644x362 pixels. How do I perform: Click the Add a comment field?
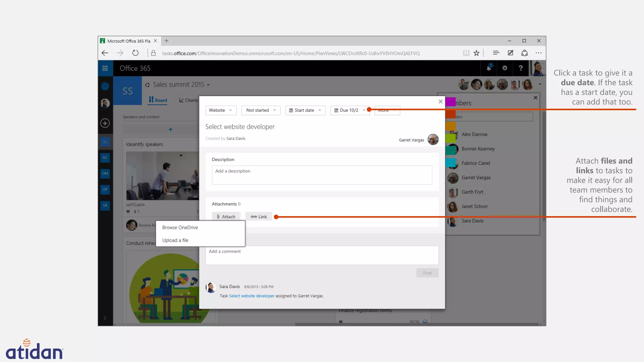tap(322, 255)
